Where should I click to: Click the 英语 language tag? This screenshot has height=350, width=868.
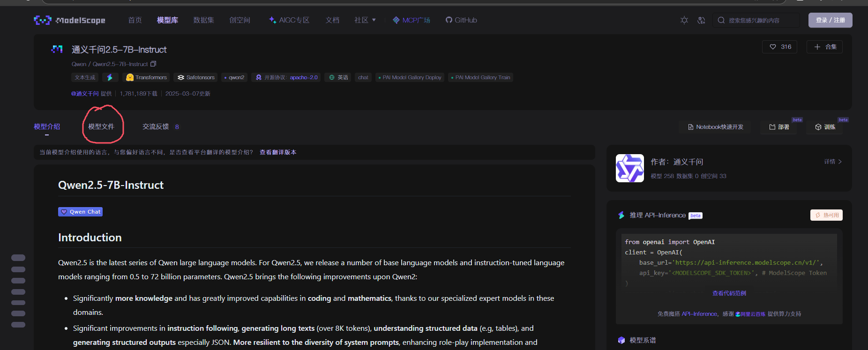(338, 77)
